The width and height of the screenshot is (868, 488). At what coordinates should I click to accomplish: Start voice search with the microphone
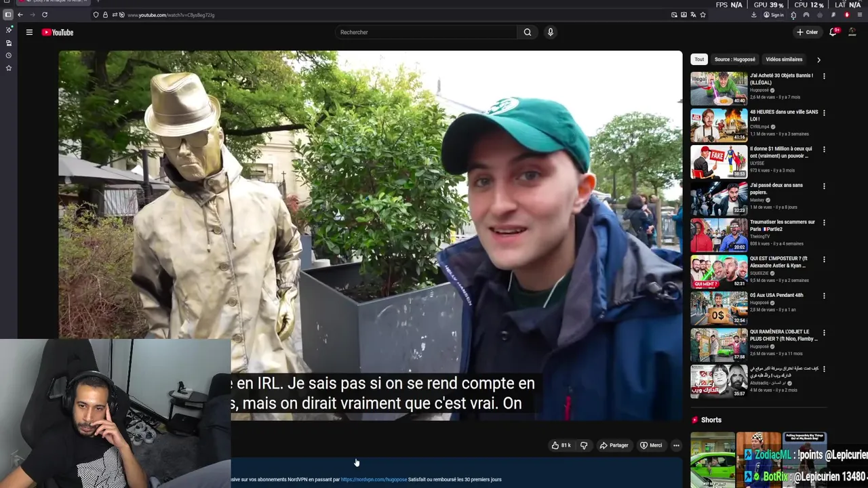click(551, 32)
